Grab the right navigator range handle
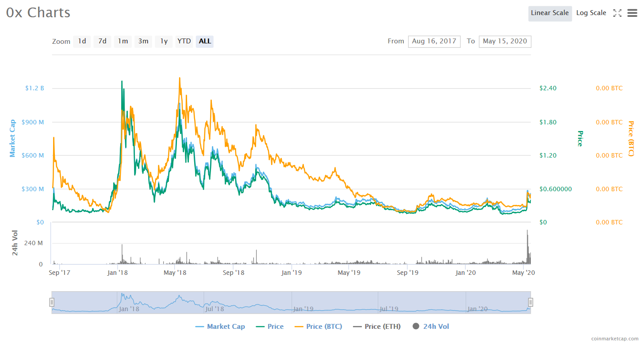This screenshot has width=644, height=343. point(531,302)
